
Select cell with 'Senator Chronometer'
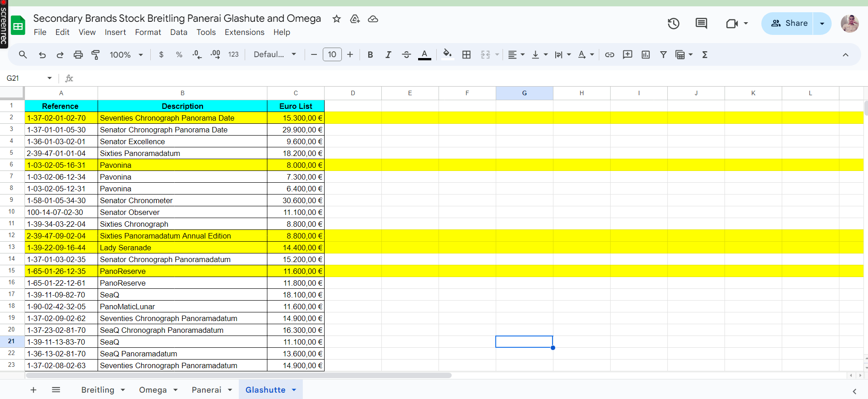(x=182, y=200)
